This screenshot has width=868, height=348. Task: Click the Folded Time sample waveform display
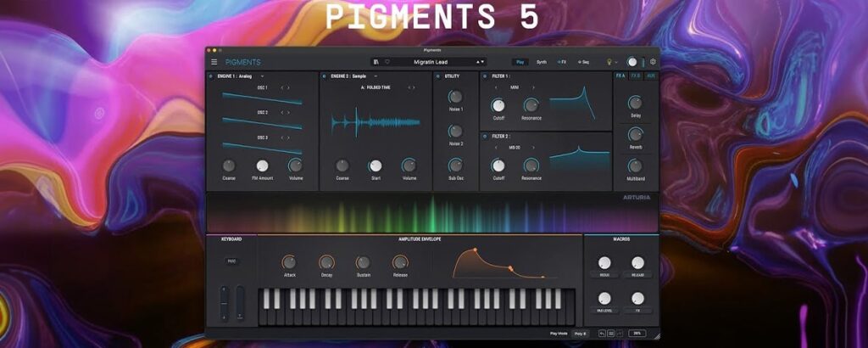(x=376, y=122)
